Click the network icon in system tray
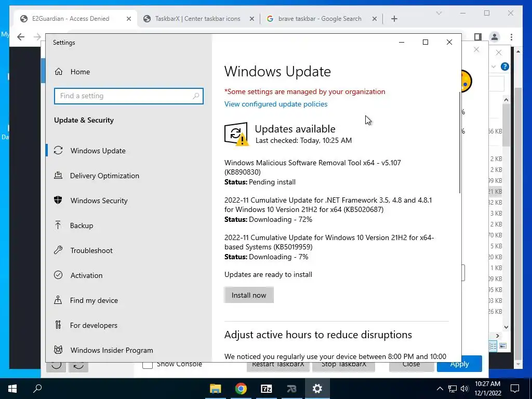Screen dimensions: 532x399 coord(453,389)
